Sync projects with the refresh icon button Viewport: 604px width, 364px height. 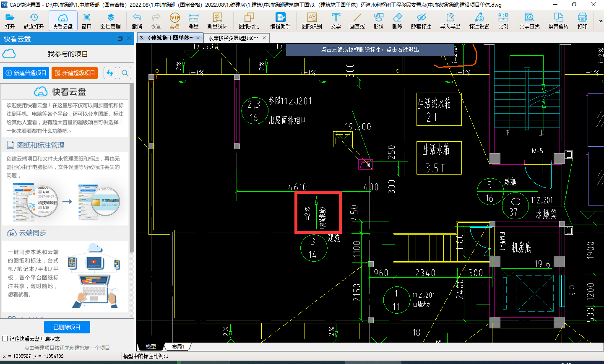pyautogui.click(x=110, y=73)
